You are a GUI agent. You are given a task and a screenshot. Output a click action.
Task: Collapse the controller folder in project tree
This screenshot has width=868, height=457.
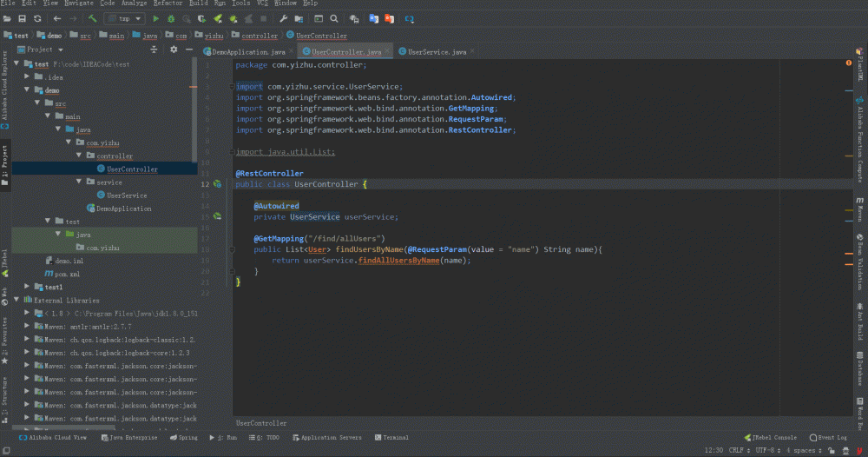click(78, 156)
